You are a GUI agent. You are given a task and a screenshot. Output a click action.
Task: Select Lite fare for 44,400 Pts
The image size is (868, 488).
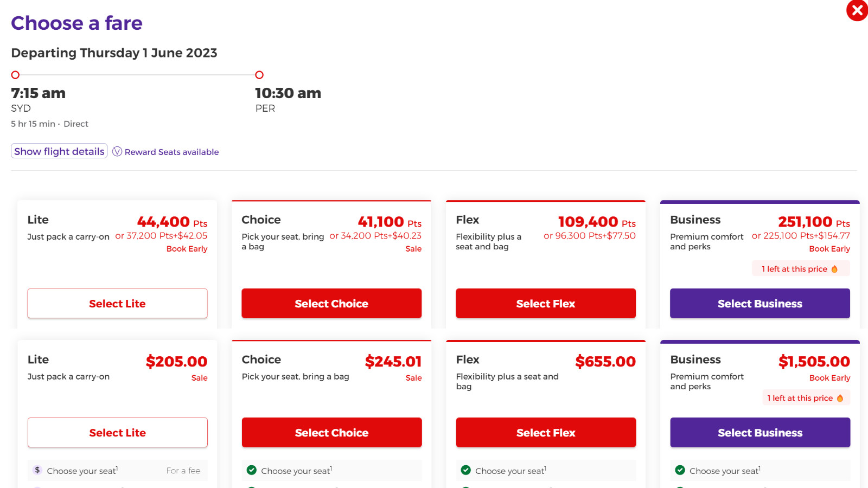117,304
